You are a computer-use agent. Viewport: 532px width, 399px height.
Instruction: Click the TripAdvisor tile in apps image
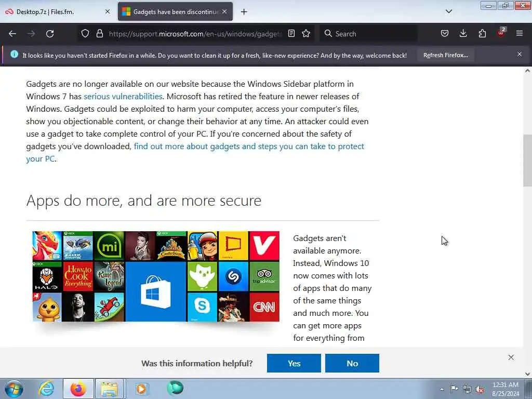[x=264, y=276]
